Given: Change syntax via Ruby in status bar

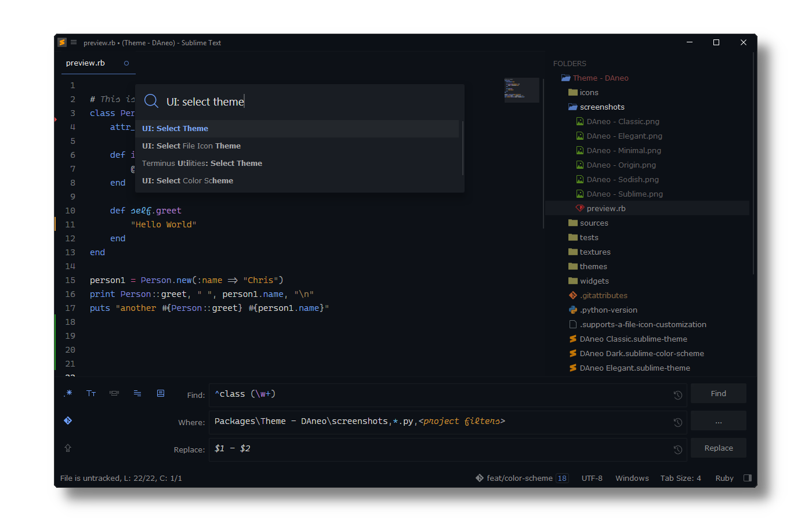Looking at the screenshot, I should (724, 478).
